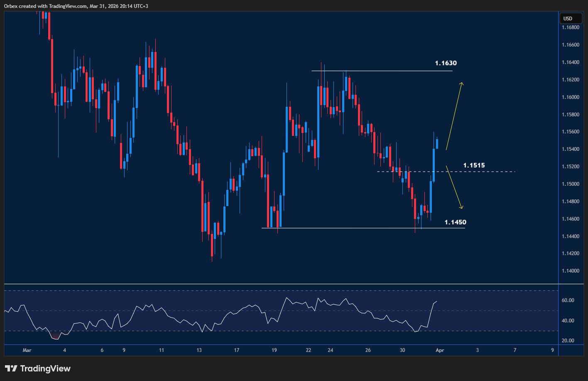The image size is (588, 381).
Task: Click the 1.1630 resistance price label
Action: 446,63
